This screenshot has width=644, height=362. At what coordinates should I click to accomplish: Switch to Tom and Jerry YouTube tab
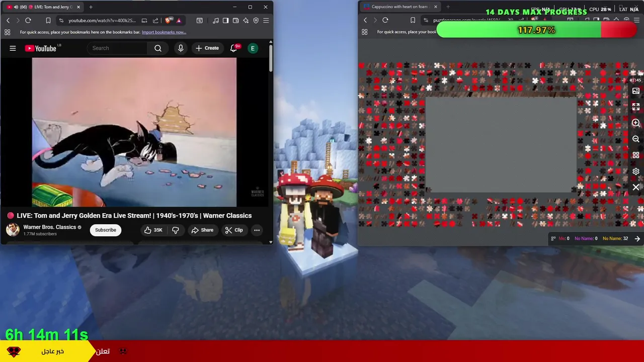tap(43, 7)
